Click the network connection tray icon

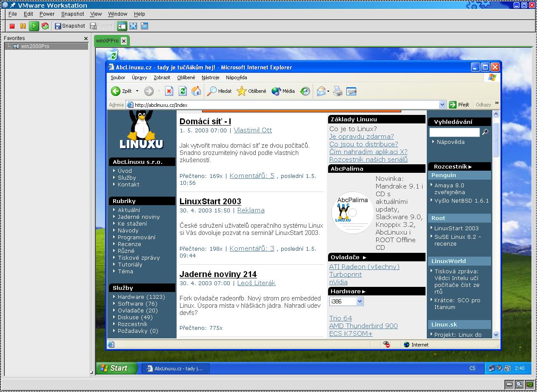click(492, 369)
